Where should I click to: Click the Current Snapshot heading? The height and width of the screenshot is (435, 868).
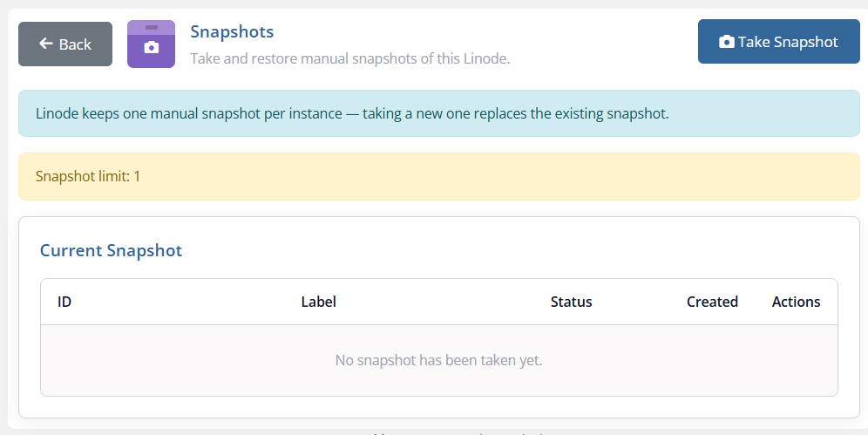click(111, 250)
